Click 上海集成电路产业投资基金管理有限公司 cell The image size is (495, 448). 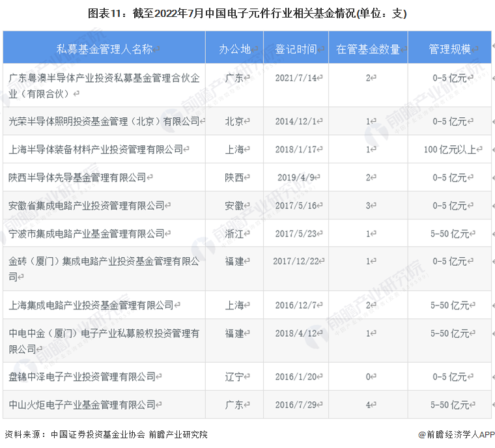tap(104, 305)
